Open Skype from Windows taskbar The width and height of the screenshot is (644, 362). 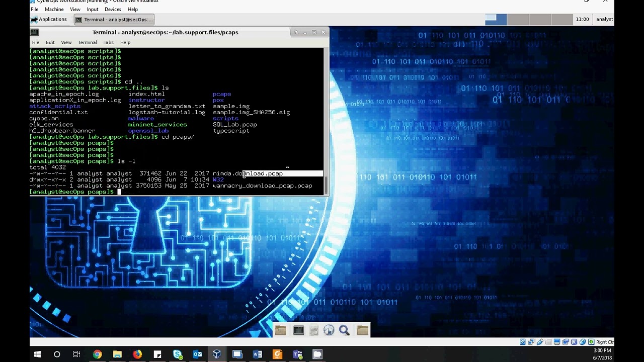point(178,354)
